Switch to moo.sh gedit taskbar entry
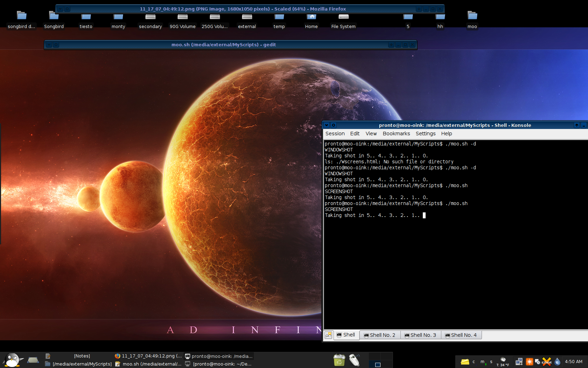 (x=148, y=364)
